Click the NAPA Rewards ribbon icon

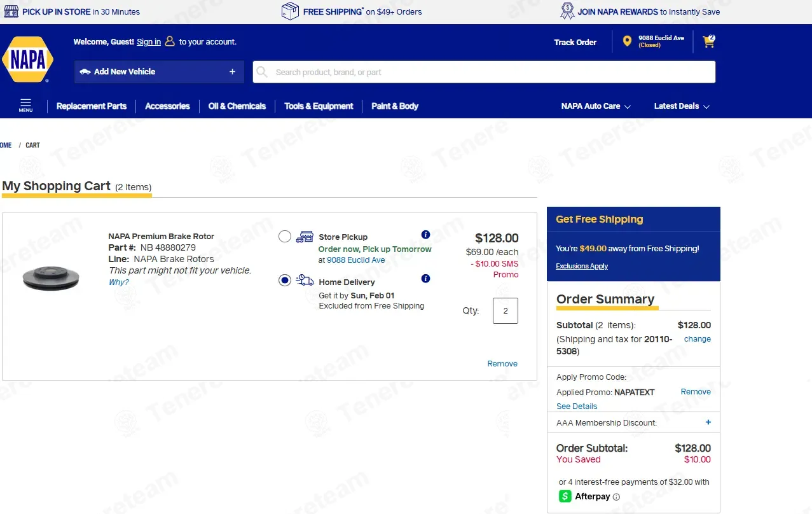point(567,11)
